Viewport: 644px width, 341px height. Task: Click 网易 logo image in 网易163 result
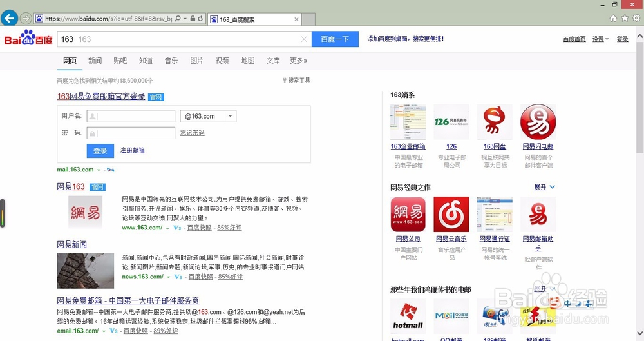(86, 212)
